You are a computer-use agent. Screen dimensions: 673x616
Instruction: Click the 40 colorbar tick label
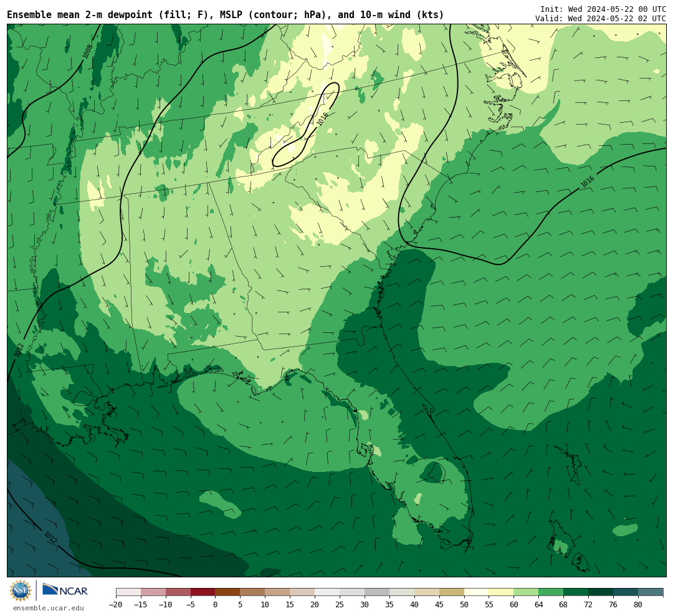point(414,605)
